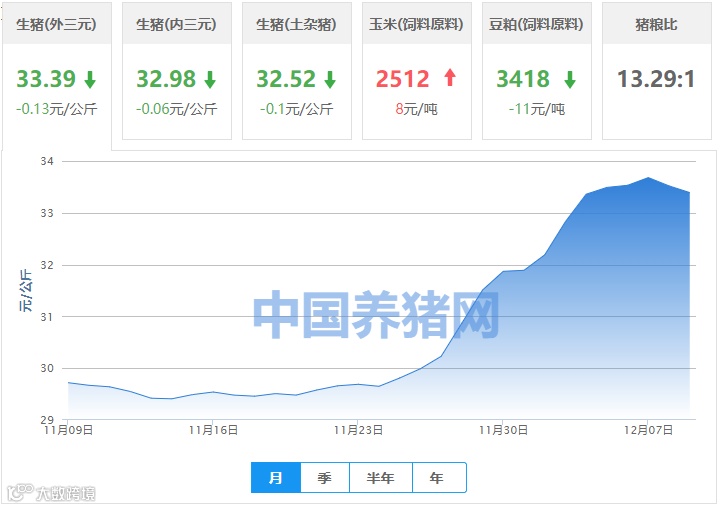Click the 33 y-axis label

point(47,213)
